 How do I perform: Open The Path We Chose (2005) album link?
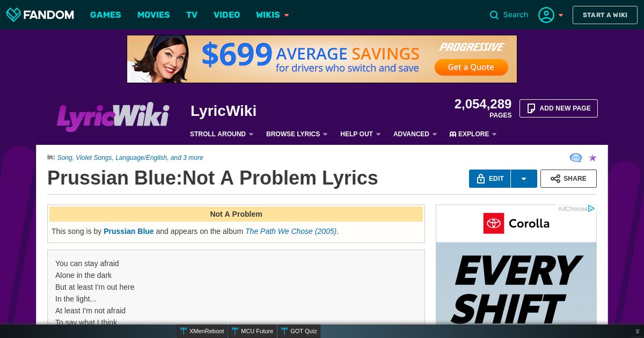291,231
